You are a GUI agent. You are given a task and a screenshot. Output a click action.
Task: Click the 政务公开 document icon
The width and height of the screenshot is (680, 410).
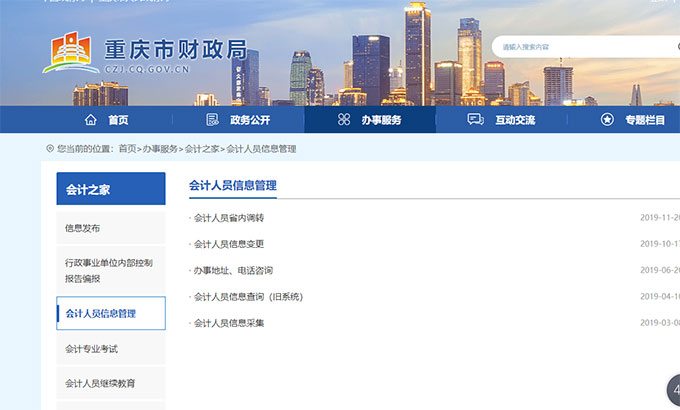click(x=212, y=120)
